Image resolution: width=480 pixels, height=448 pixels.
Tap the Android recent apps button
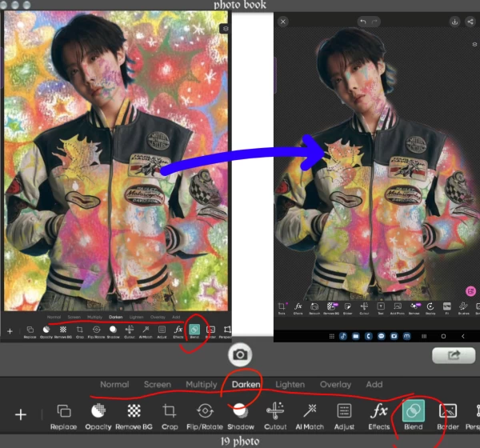coord(424,336)
